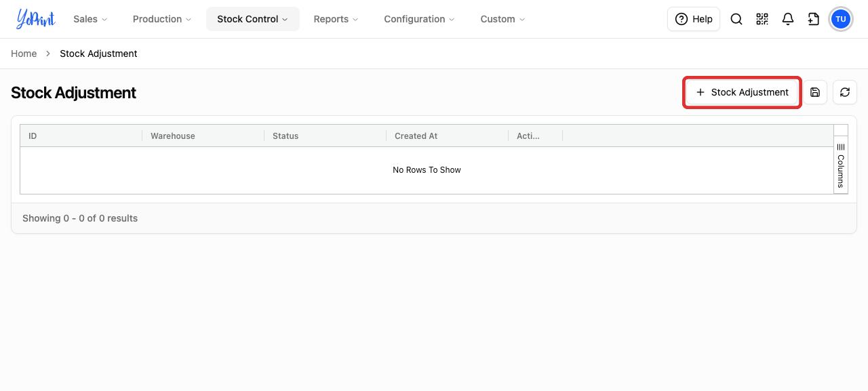This screenshot has height=391, width=868.
Task: Click the 'No Rows To Show' text
Action: point(427,170)
